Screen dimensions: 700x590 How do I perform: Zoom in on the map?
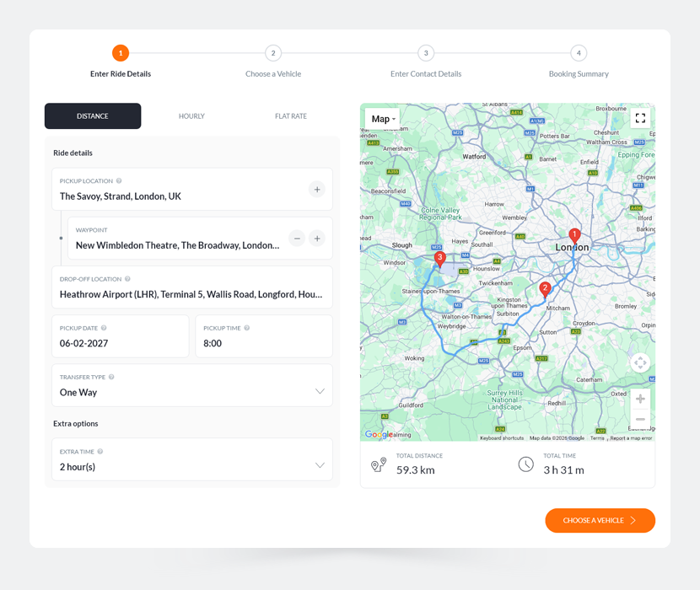point(640,399)
